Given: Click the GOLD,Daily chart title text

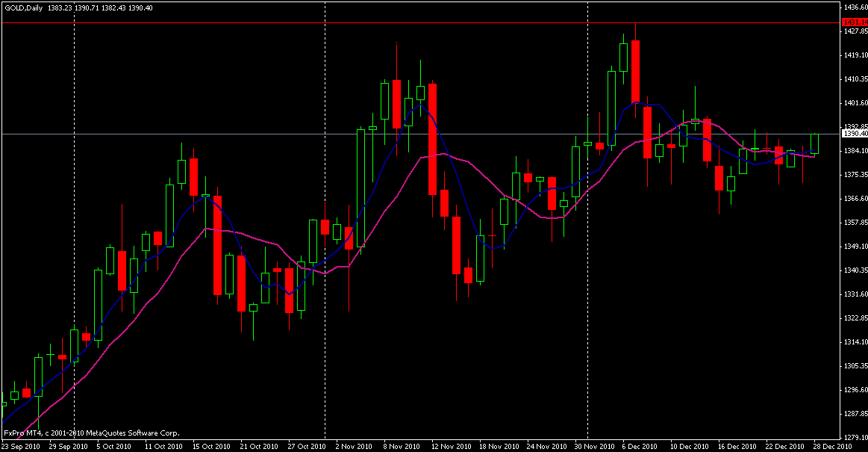Looking at the screenshot, I should [24, 7].
